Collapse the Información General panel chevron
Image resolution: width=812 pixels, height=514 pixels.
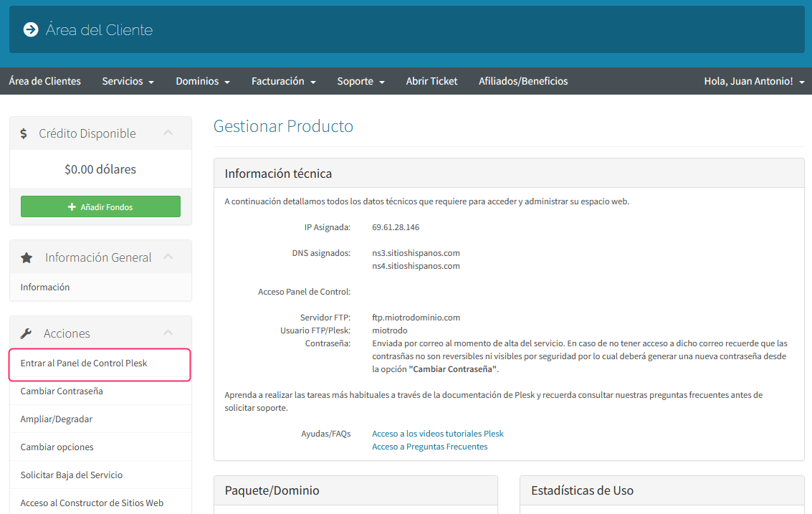(168, 257)
